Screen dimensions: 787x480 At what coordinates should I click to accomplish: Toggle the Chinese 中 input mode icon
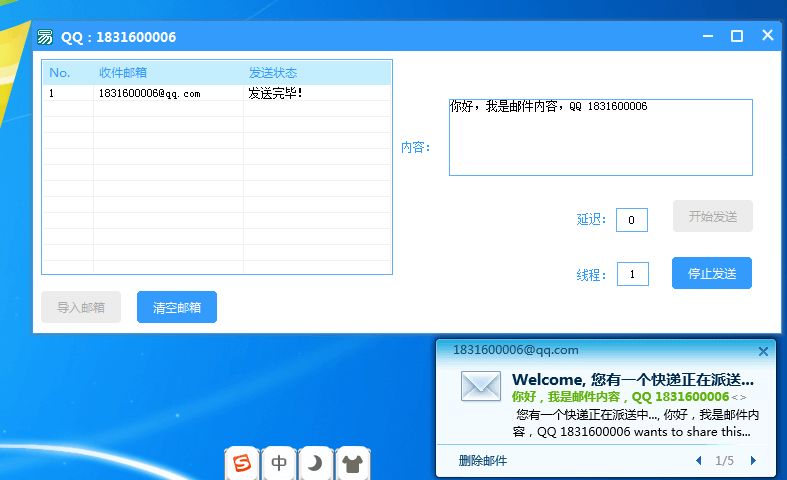[279, 463]
